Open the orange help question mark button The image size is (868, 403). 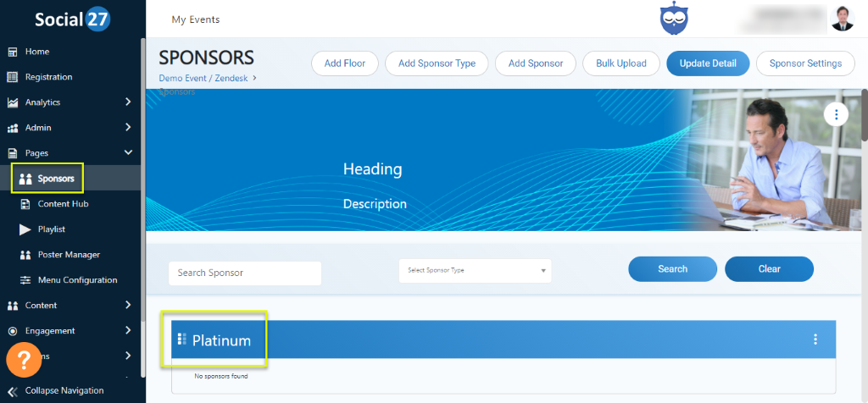pyautogui.click(x=23, y=361)
